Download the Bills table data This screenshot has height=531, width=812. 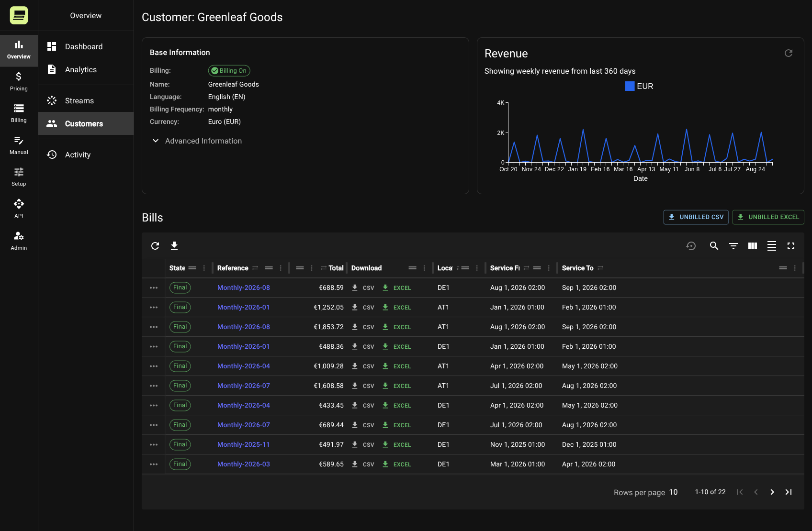[x=174, y=246]
